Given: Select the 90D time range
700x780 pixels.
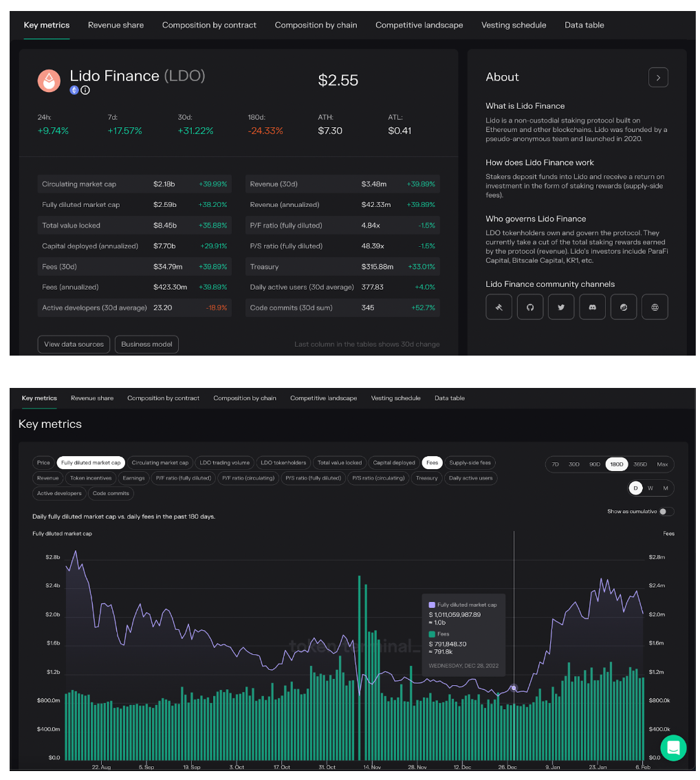Looking at the screenshot, I should tap(595, 464).
